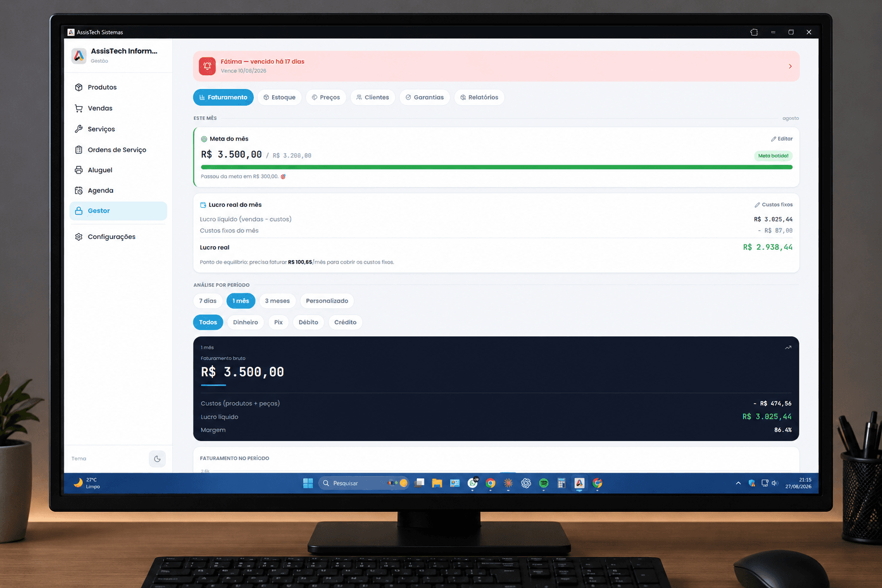Screen dimensions: 882x588
Task: Click the Meta batida! badge
Action: [x=773, y=156]
